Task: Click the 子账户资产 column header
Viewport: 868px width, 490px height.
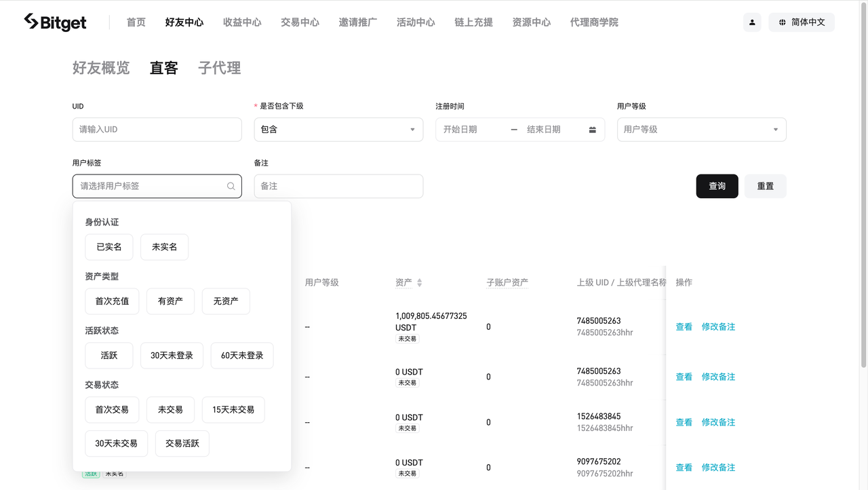Action: 507,282
